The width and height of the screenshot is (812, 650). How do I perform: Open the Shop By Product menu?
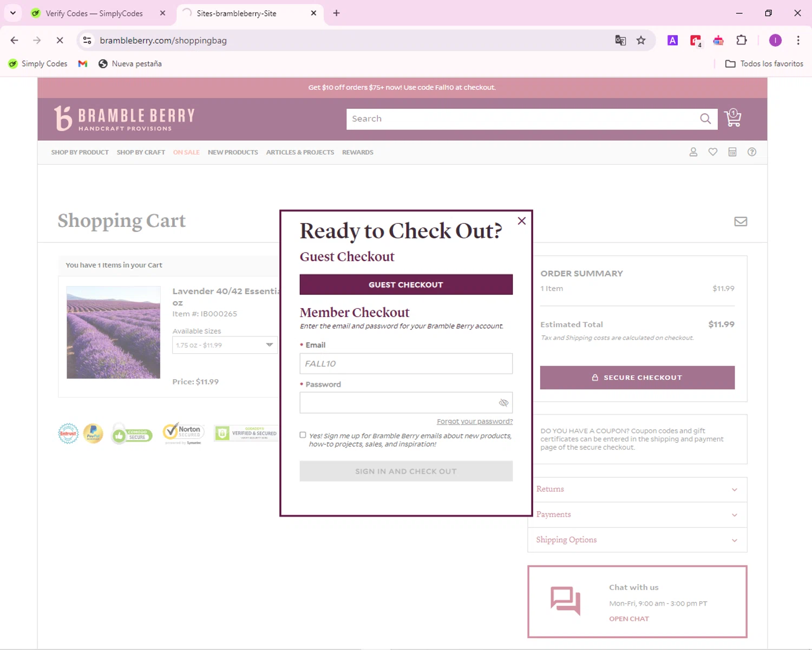(80, 152)
